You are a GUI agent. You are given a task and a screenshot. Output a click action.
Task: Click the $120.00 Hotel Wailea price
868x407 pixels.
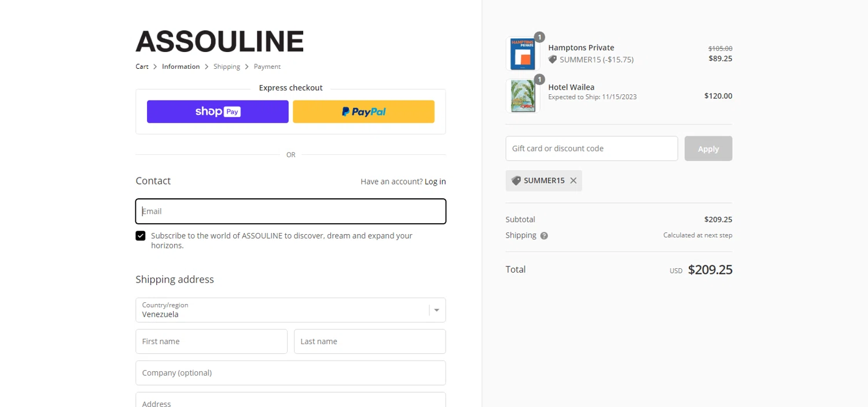pos(718,96)
